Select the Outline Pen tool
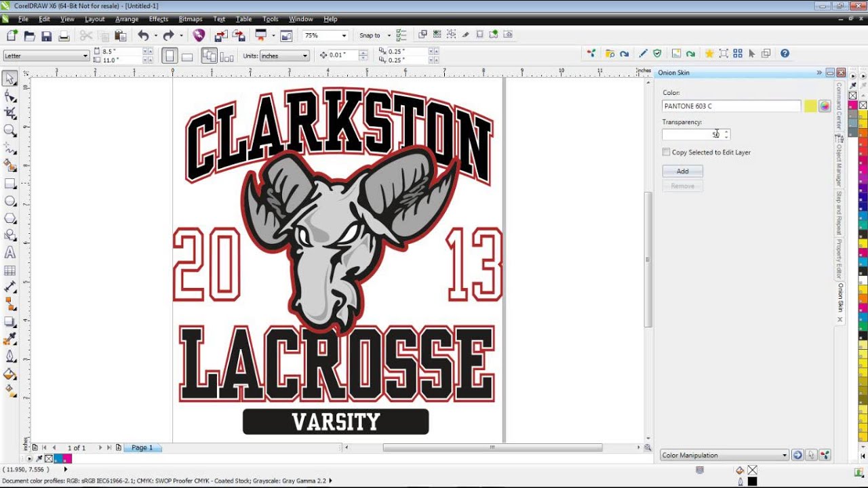 click(x=10, y=357)
